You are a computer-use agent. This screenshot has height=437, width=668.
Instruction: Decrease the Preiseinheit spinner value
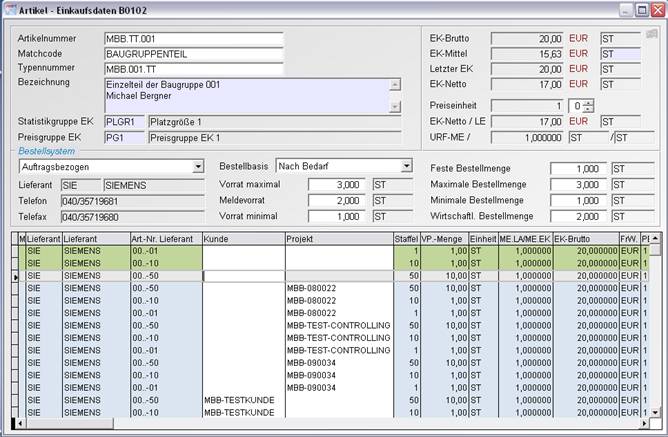coord(589,109)
